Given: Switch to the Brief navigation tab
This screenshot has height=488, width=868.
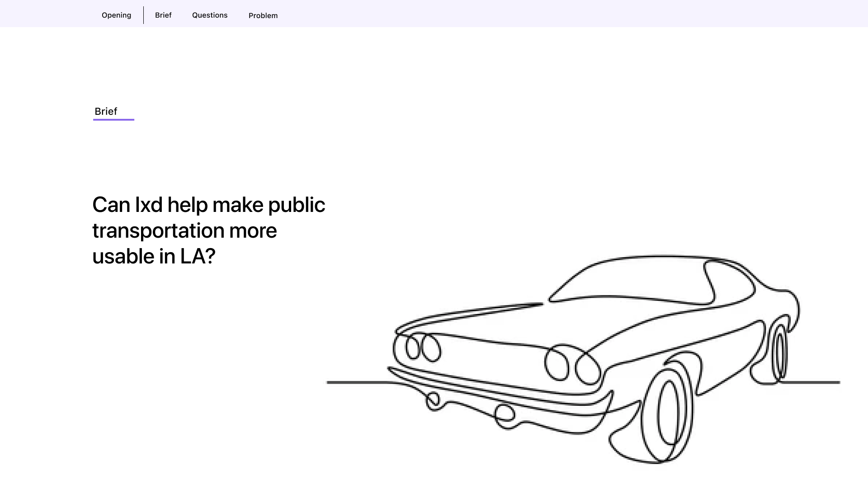Looking at the screenshot, I should coord(163,15).
